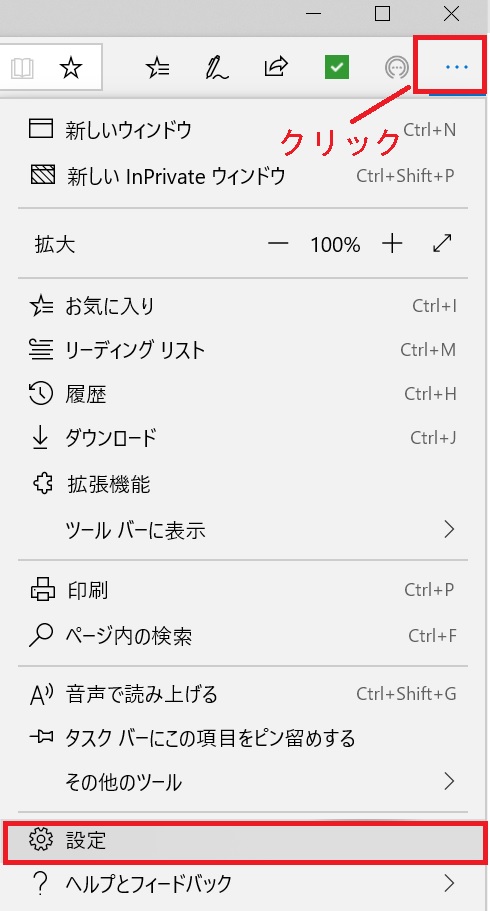The image size is (490, 911).
Task: Click the Favorites hub star-list icon
Action: (158, 69)
